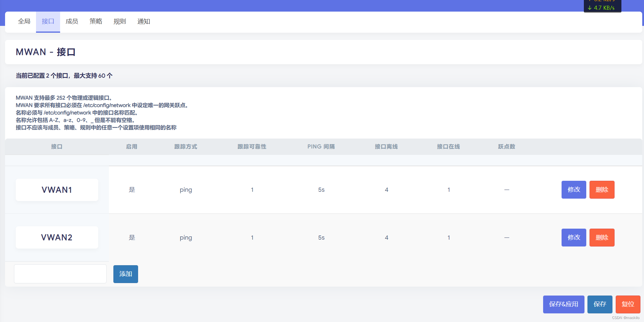Viewport: 644px width, 322px height.
Task: Click the 添加 button
Action: (126, 274)
